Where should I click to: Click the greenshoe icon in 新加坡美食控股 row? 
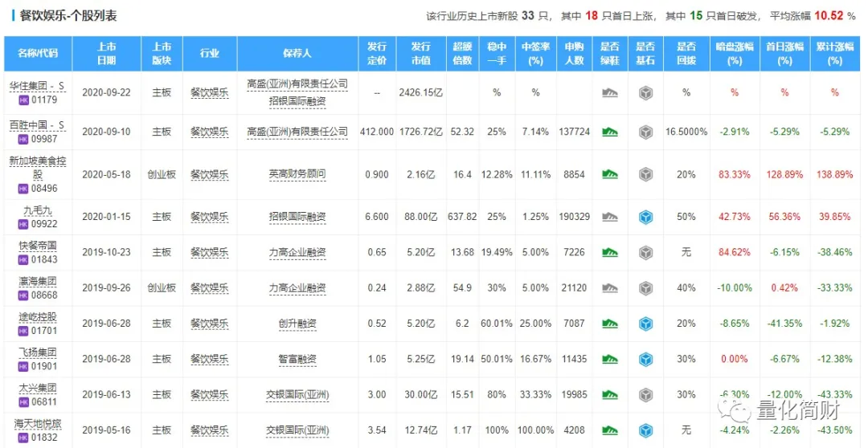[609, 174]
